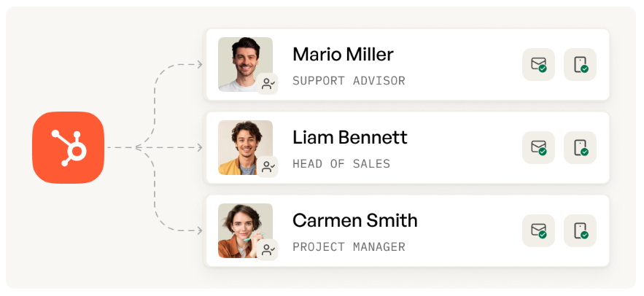644x296 pixels.
Task: Click the orange HubSpot logo icon
Action: coord(69,147)
